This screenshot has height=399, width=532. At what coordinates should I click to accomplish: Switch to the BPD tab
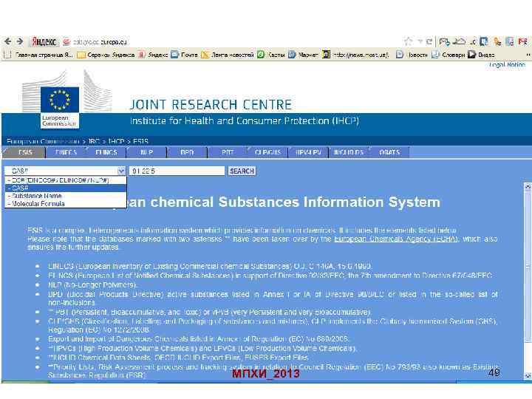pyautogui.click(x=187, y=152)
